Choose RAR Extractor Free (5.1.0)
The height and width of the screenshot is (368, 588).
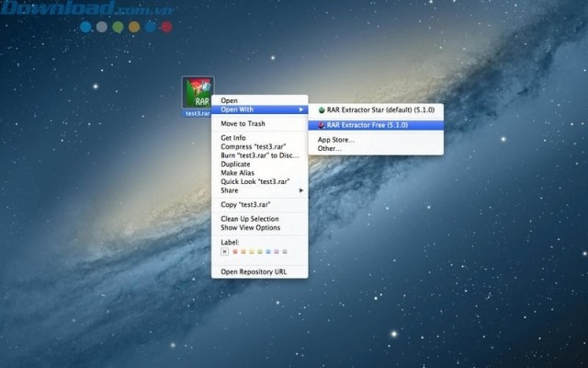coord(367,124)
